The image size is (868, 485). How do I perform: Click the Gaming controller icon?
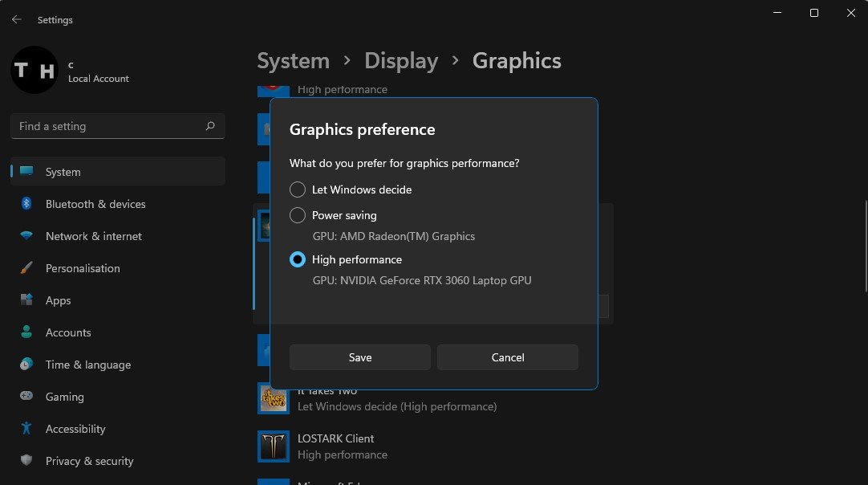click(x=26, y=397)
